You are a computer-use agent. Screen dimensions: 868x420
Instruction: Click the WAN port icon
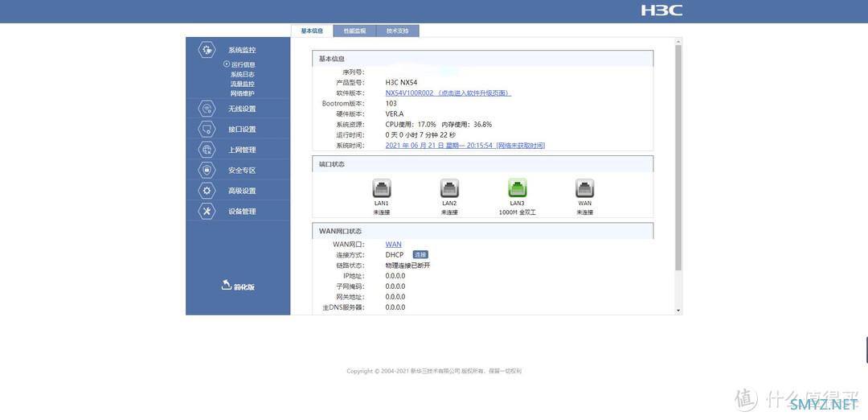(x=584, y=188)
